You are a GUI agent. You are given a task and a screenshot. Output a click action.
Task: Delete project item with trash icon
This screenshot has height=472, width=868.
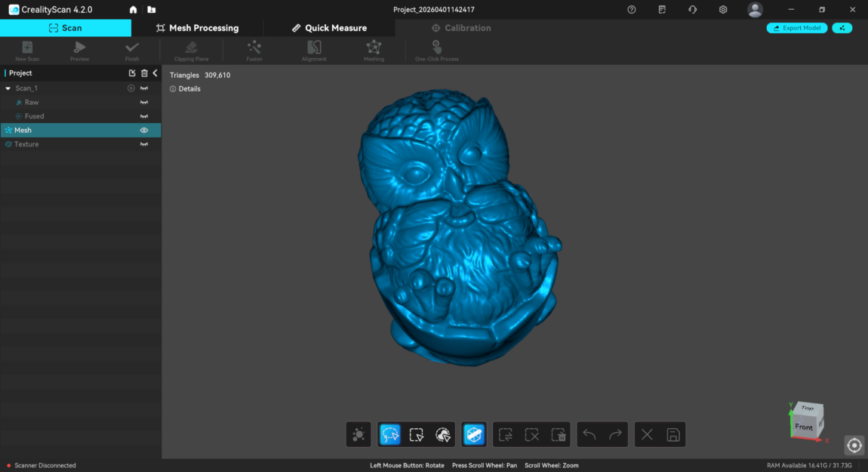tap(144, 73)
